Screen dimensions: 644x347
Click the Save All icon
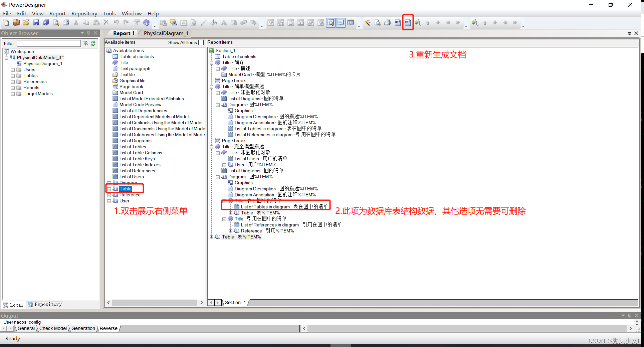click(46, 23)
